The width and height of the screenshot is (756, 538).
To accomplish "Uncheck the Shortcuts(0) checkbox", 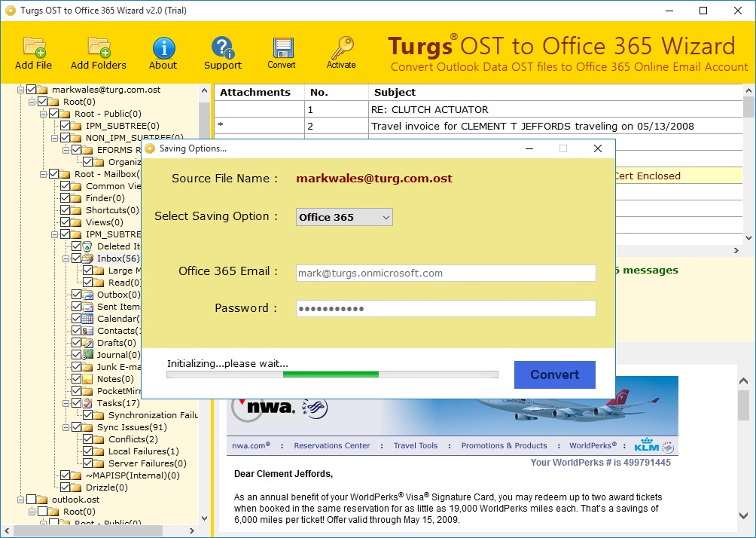I will pos(65,210).
